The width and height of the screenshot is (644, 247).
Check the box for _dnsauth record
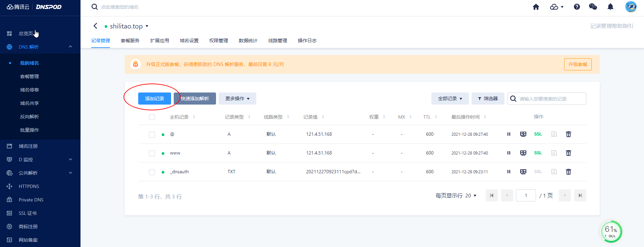(x=152, y=172)
